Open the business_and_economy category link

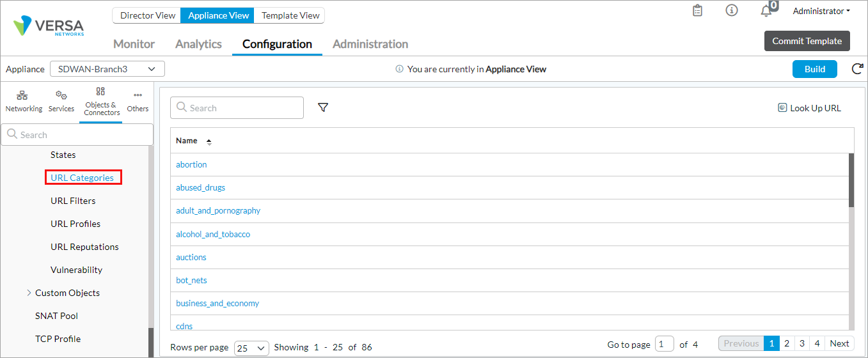tap(217, 303)
